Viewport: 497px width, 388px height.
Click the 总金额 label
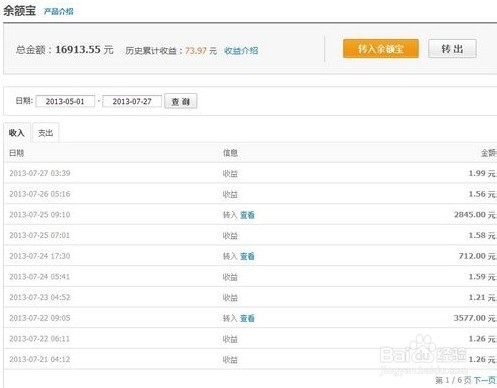30,50
